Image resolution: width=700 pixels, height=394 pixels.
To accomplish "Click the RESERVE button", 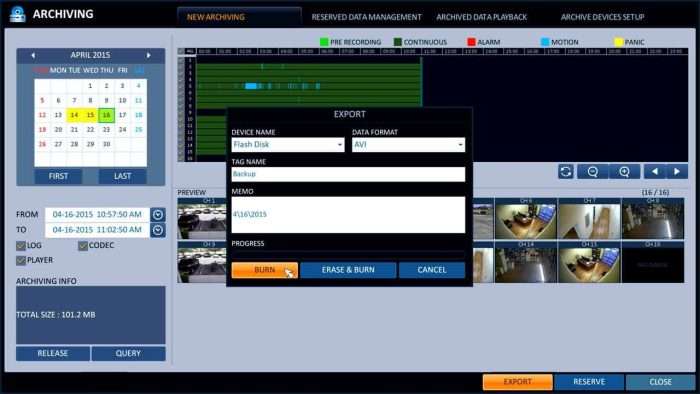I will click(x=589, y=382).
